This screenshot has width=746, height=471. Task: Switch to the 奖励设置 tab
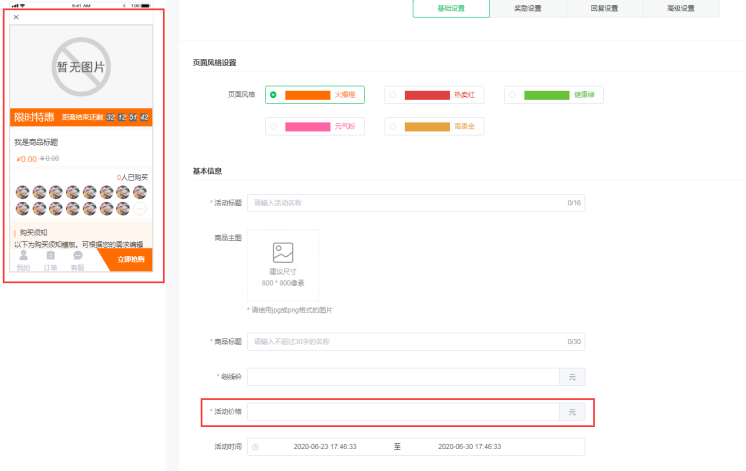[528, 8]
